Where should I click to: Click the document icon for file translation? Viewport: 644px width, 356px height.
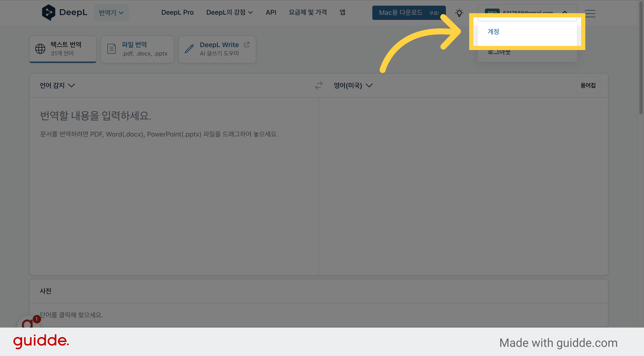click(x=112, y=49)
